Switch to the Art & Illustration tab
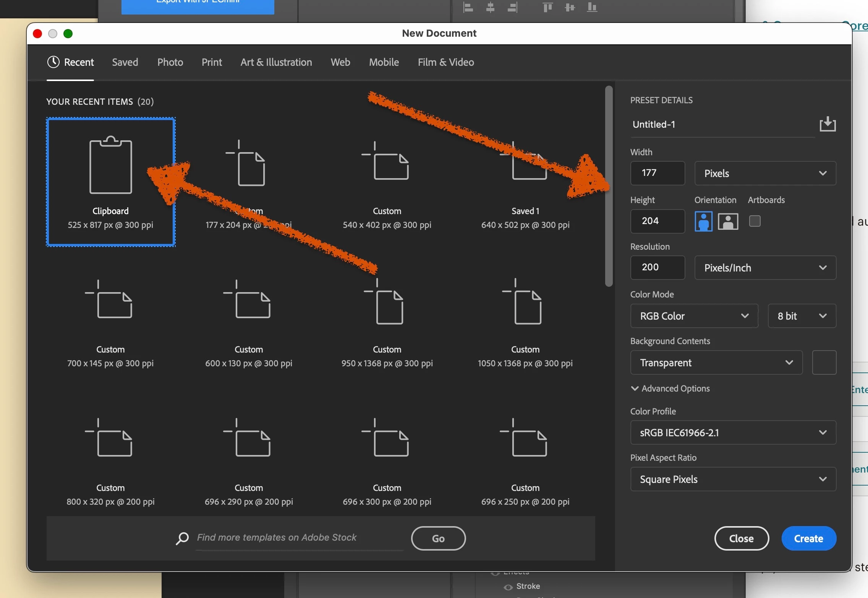This screenshot has height=598, width=868. (276, 62)
